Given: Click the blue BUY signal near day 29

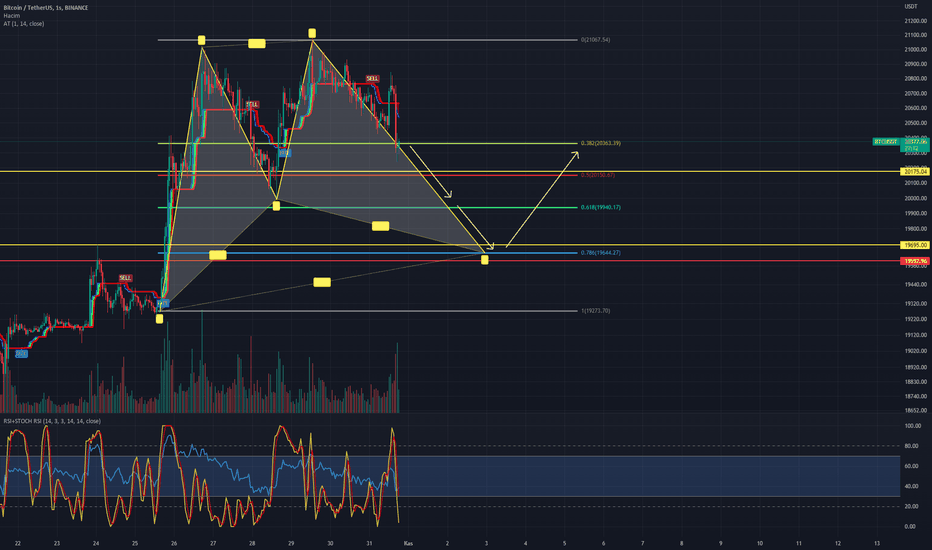Looking at the screenshot, I should click(285, 153).
